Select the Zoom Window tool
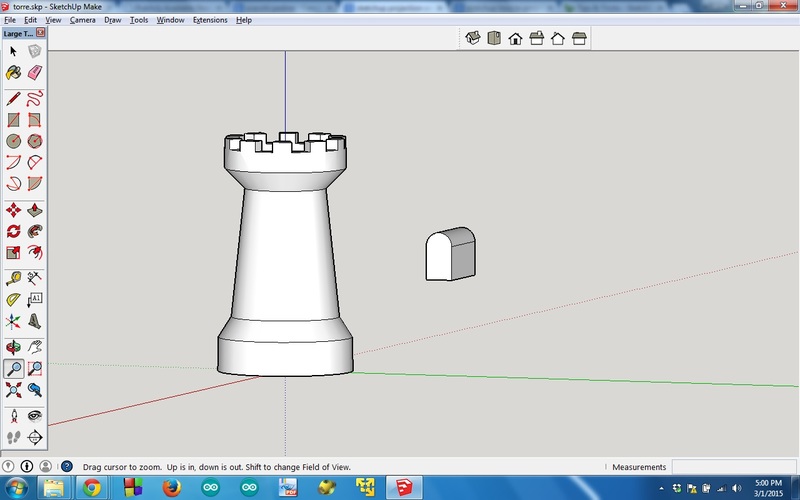Screen dimensions: 800x500 pos(34,368)
